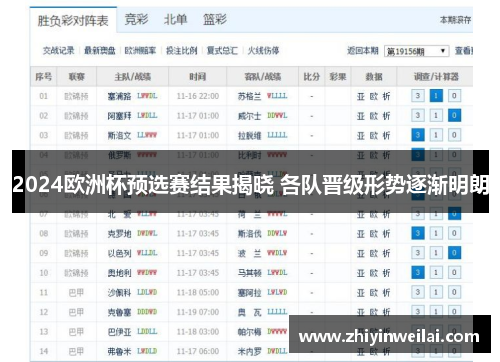Screen dimensions: 500x362
Task: Select outcome 1 for match 02
Action: click(436, 116)
